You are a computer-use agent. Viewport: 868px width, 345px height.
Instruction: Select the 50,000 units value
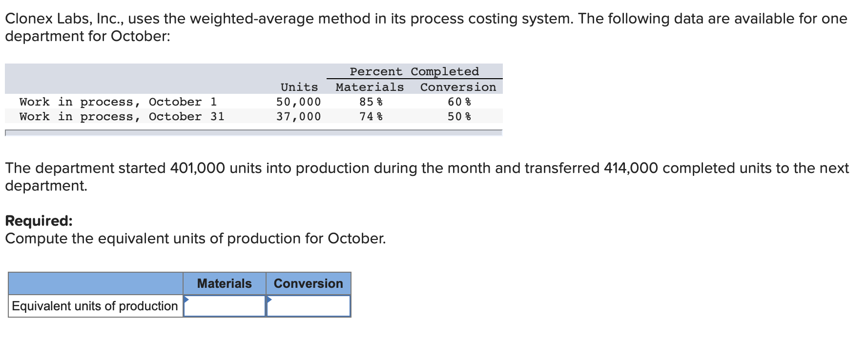[298, 102]
